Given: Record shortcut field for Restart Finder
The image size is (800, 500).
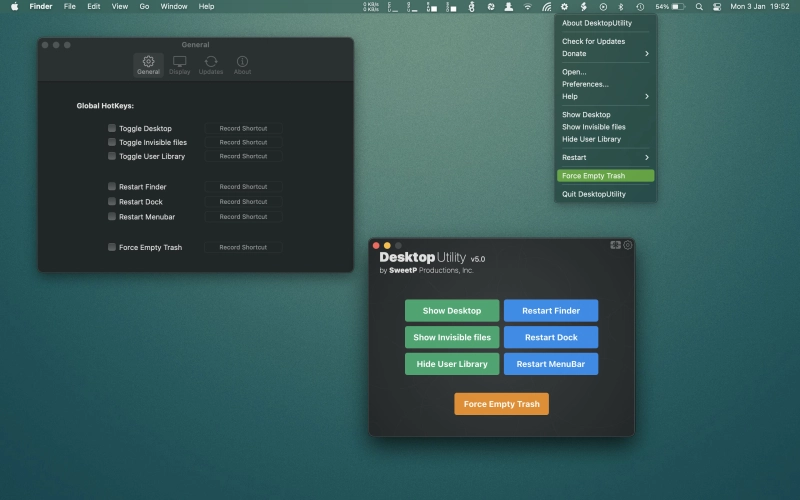Looking at the screenshot, I should tap(243, 187).
